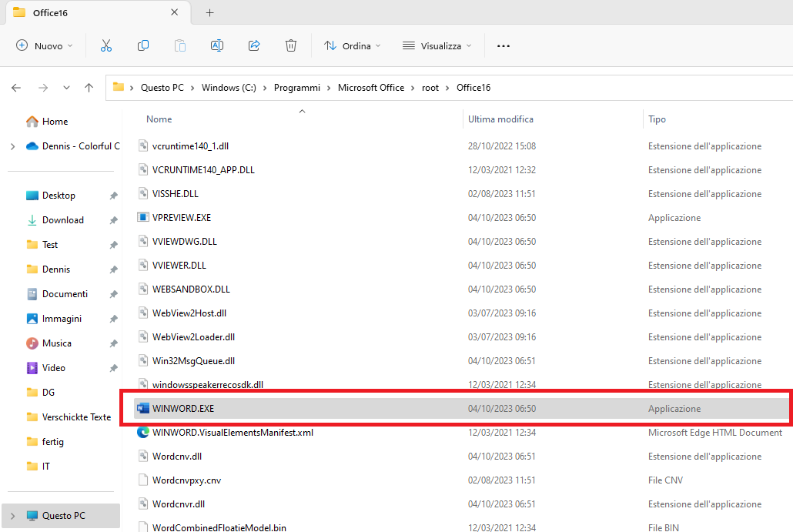Open Verschickte Texte folder in sidebar
The width and height of the screenshot is (793, 532).
pos(76,417)
